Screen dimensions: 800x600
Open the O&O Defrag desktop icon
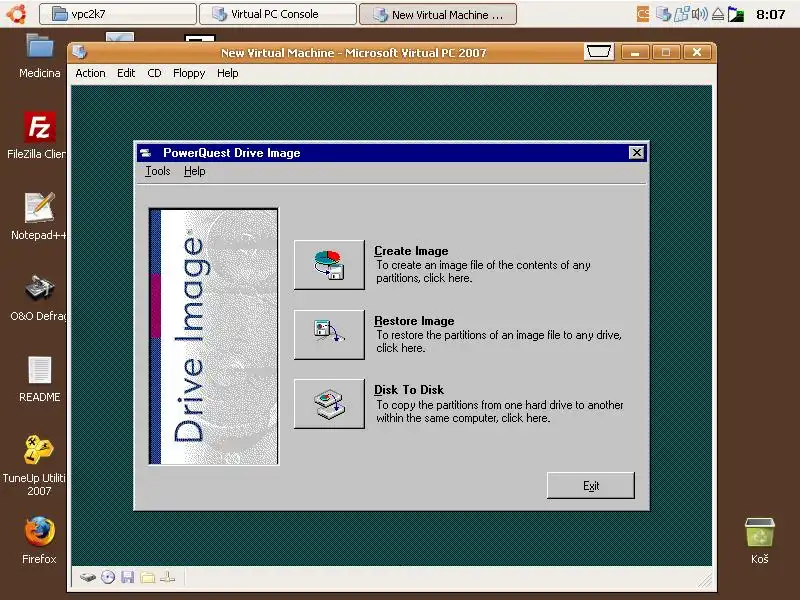[39, 297]
